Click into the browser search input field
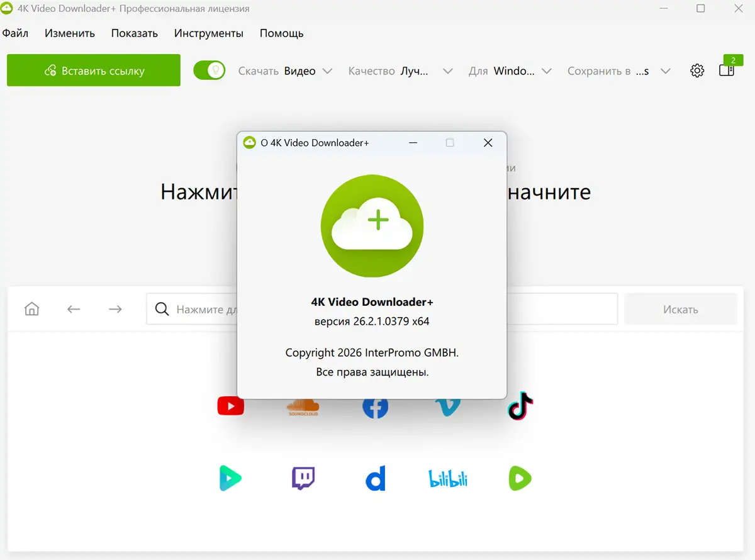This screenshot has width=755, height=560. (x=382, y=309)
